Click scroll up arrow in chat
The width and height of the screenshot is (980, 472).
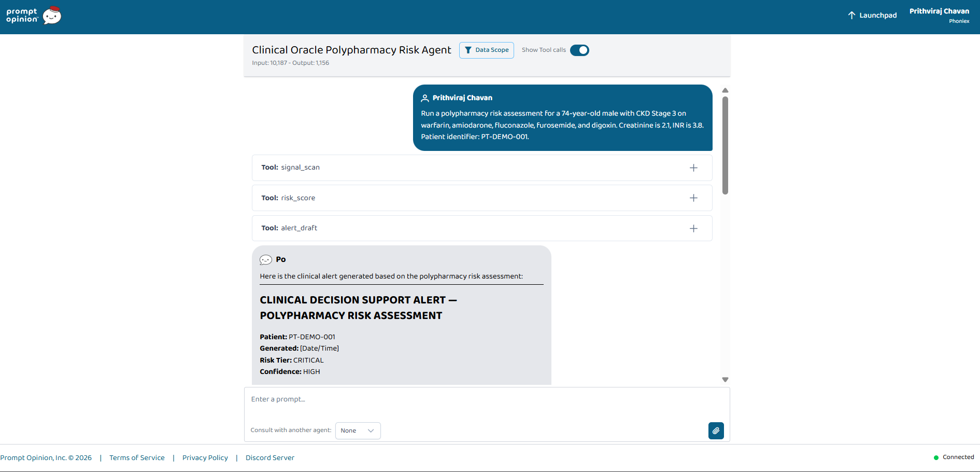tap(725, 90)
